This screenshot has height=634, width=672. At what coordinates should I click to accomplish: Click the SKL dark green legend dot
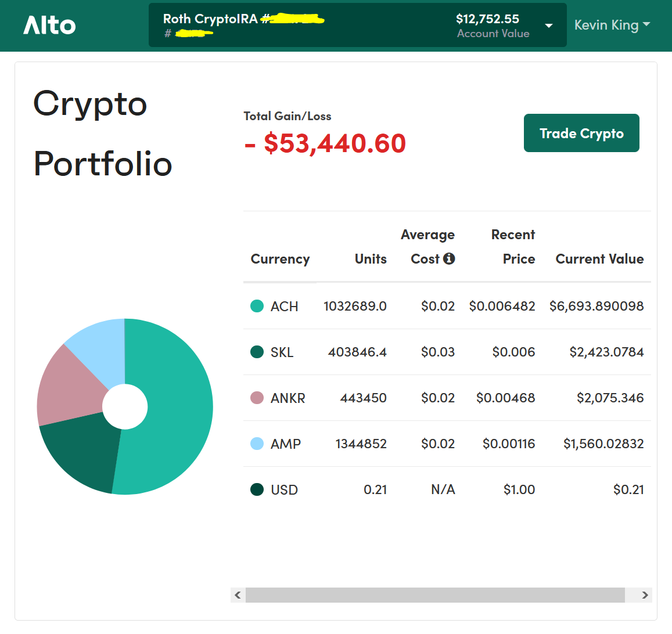point(257,352)
